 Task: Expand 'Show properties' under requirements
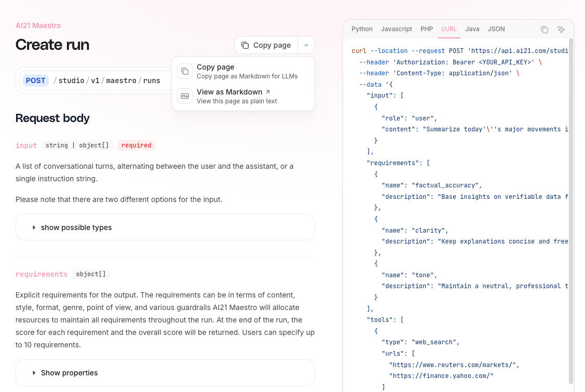click(165, 373)
